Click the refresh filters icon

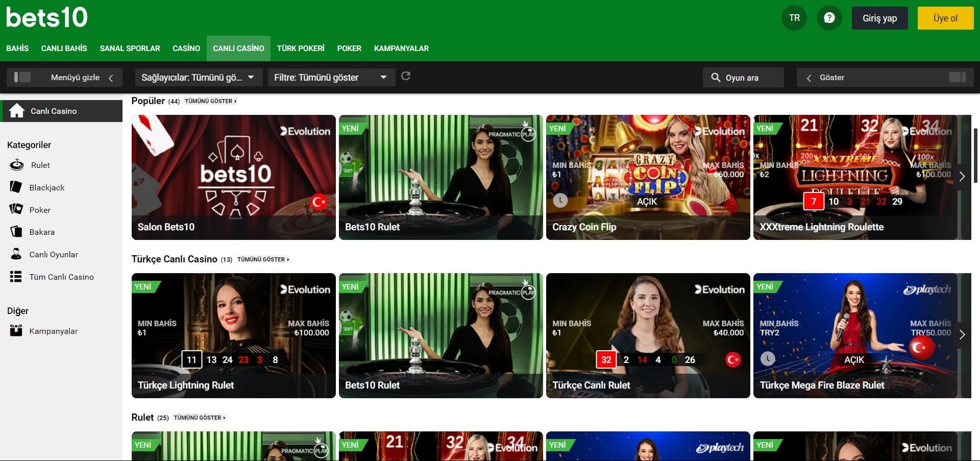pyautogui.click(x=406, y=76)
